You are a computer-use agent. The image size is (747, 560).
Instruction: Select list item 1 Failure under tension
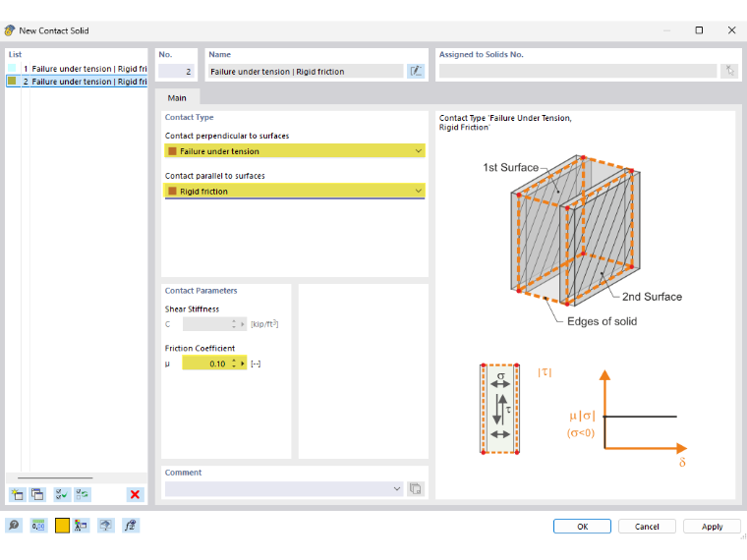click(78, 69)
